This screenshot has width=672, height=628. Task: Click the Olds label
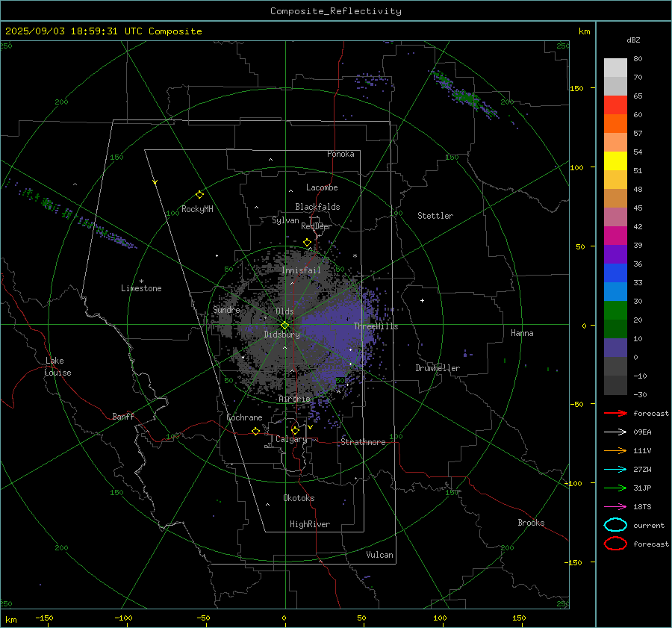point(284,311)
